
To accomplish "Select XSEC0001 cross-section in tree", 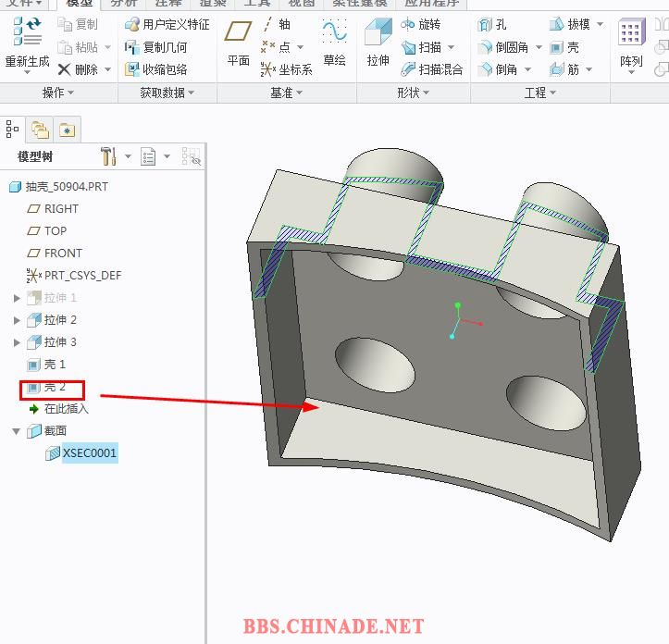I will (89, 453).
